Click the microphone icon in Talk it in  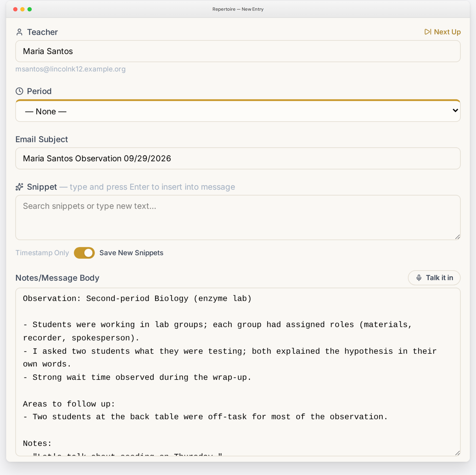[419, 278]
